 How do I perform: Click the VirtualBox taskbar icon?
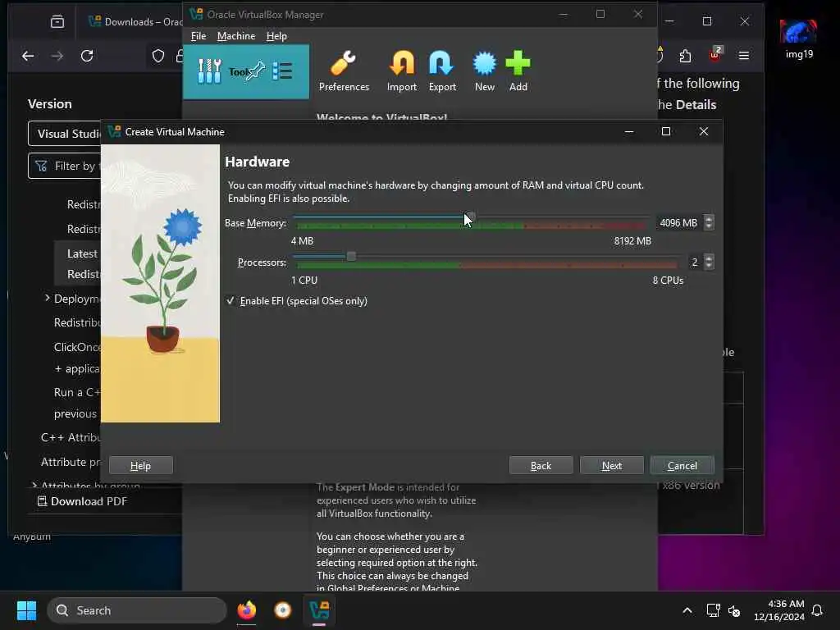pyautogui.click(x=319, y=610)
